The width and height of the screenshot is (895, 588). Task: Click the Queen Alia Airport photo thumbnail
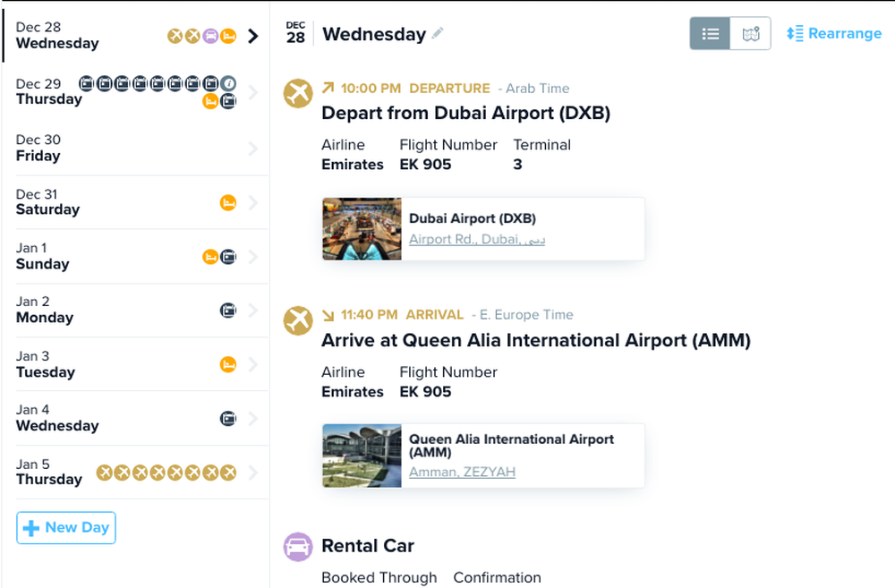362,456
